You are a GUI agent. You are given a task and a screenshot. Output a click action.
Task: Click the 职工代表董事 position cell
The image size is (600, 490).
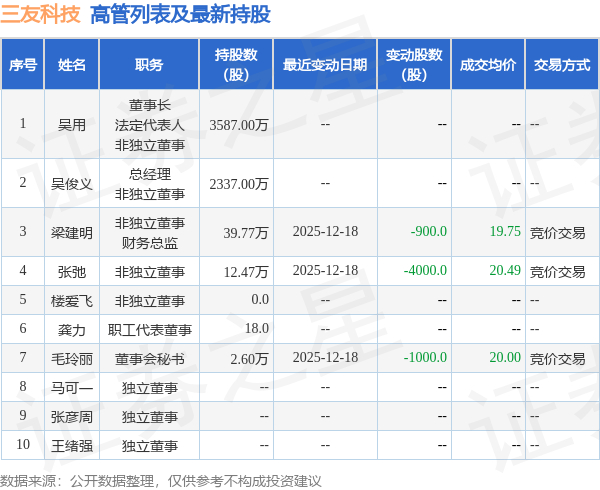click(150, 330)
